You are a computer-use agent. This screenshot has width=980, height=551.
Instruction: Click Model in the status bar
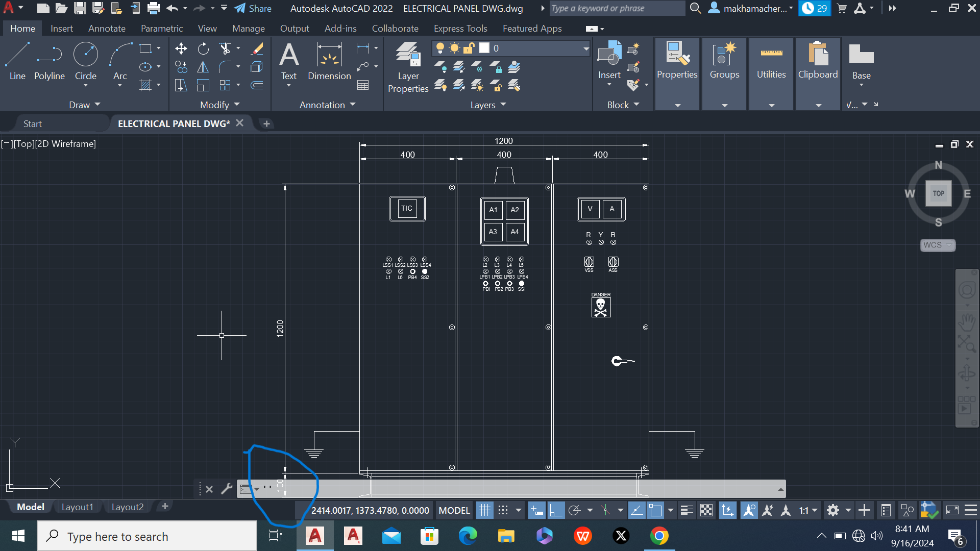click(x=453, y=510)
